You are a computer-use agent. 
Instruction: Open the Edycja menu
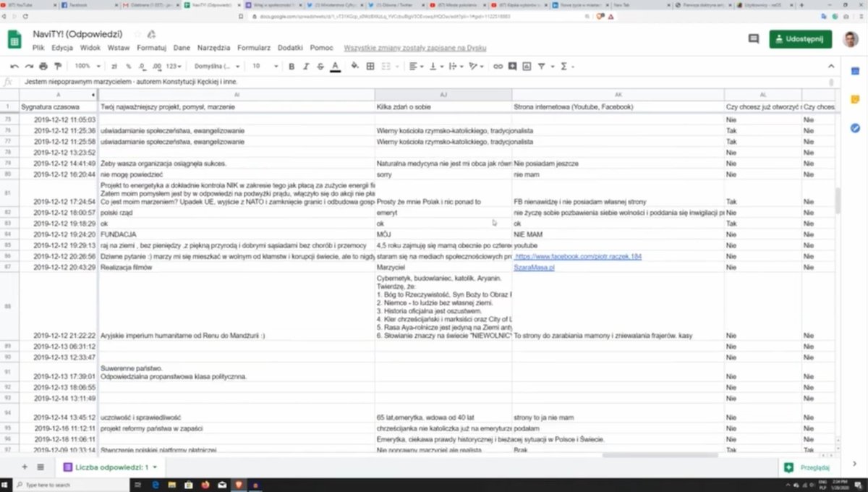click(62, 48)
